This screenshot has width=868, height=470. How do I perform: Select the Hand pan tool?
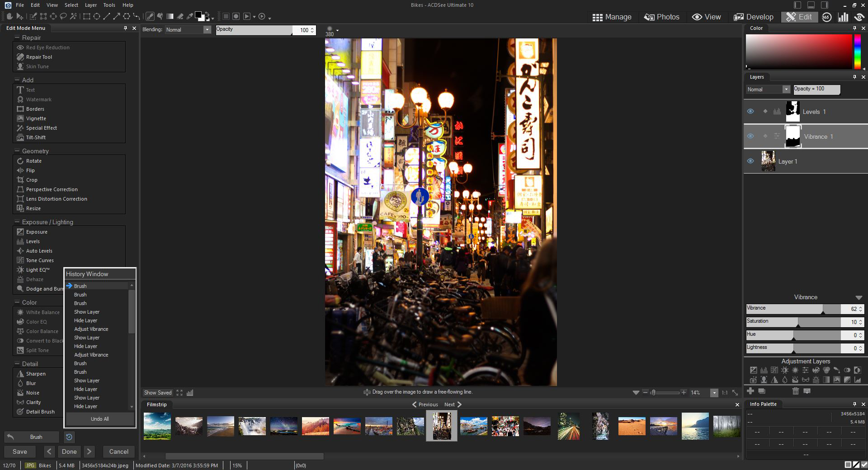click(9, 16)
